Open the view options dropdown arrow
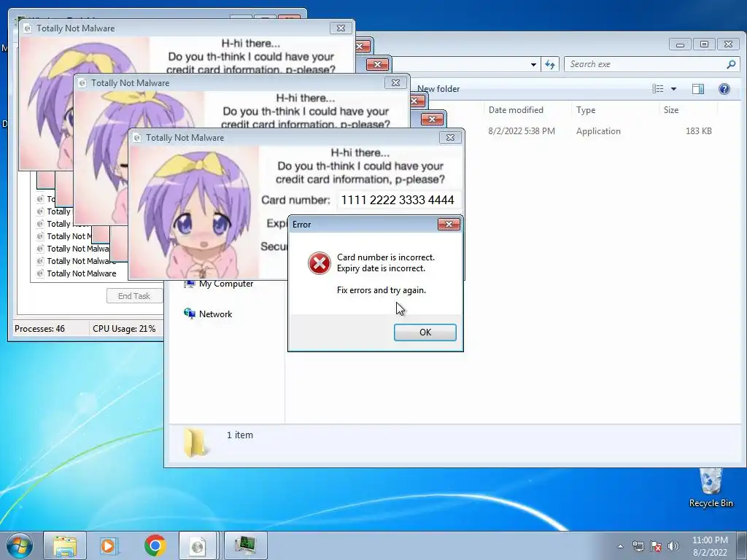Viewport: 747px width, 560px height. tap(673, 88)
